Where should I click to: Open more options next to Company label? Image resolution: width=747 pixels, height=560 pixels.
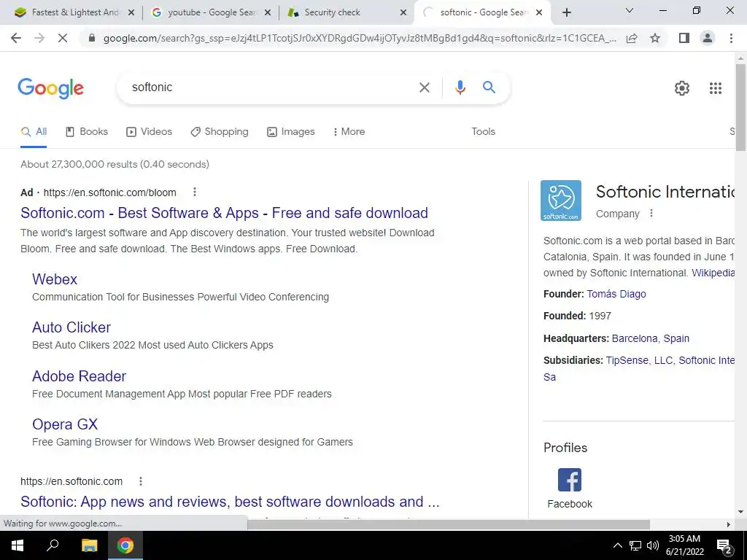tap(651, 214)
